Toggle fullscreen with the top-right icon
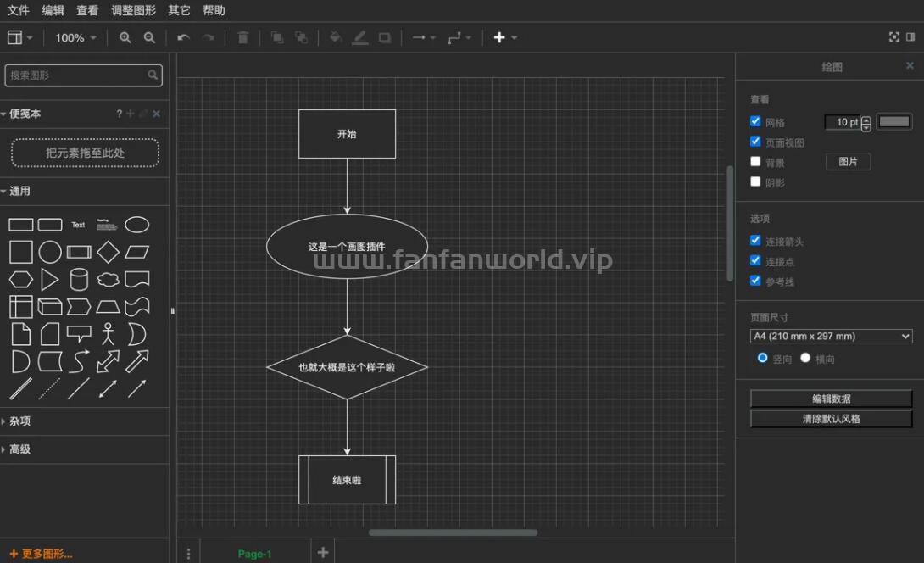The image size is (924, 563). pyautogui.click(x=893, y=37)
